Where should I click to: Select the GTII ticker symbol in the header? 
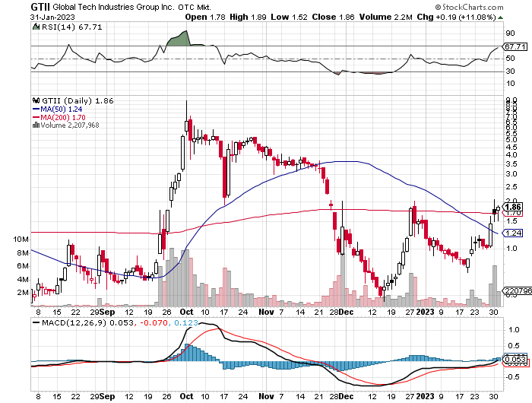click(40, 7)
